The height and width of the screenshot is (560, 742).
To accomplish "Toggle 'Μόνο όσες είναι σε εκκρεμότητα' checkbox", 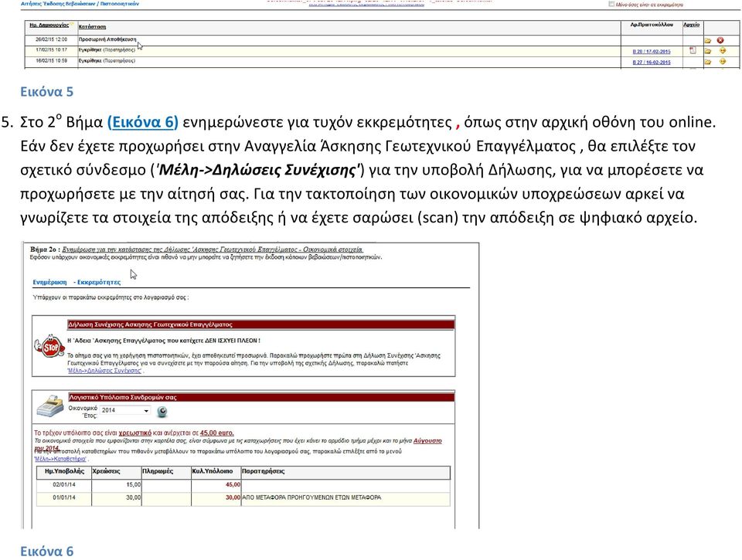I will pyautogui.click(x=611, y=4).
